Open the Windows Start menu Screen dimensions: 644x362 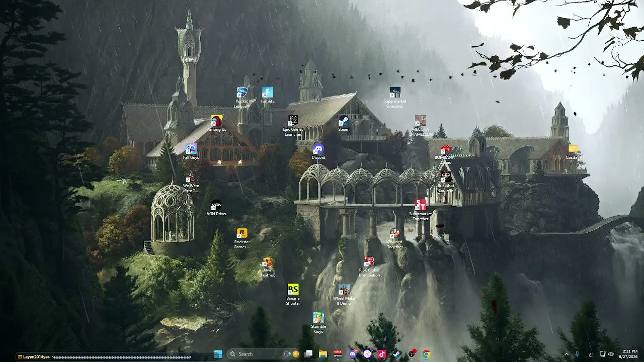(x=218, y=354)
